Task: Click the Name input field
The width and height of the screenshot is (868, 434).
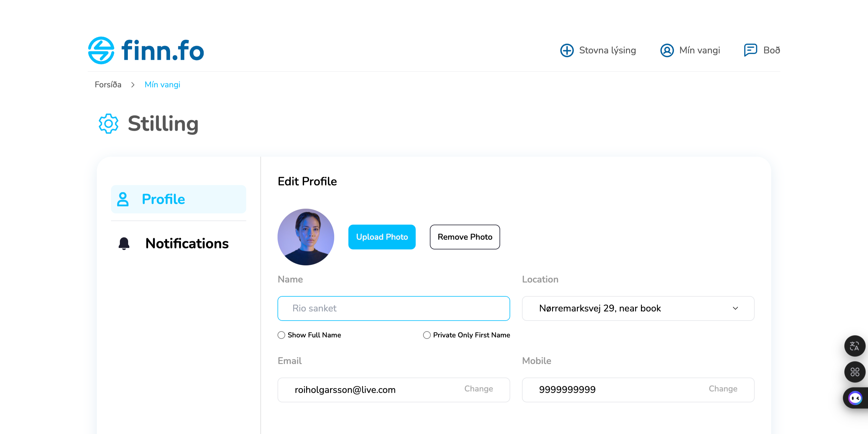Action: [394, 308]
